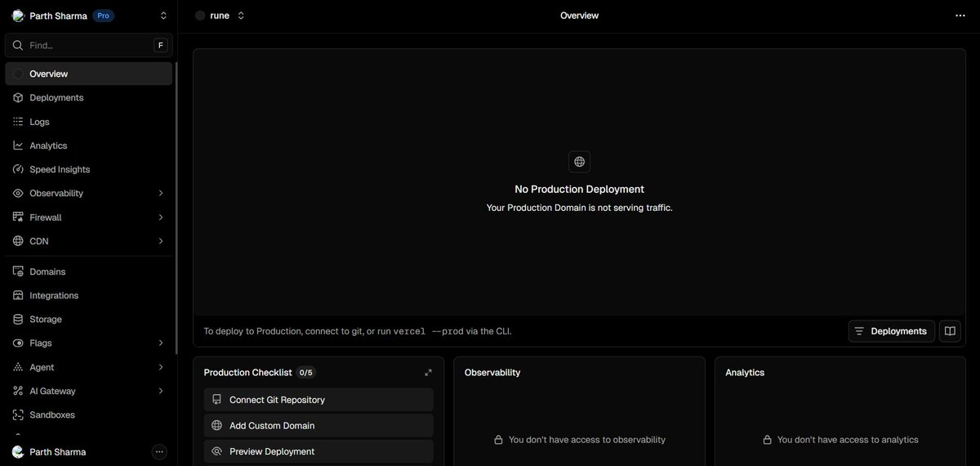Open the three-dot menu at top right

[x=960, y=16]
